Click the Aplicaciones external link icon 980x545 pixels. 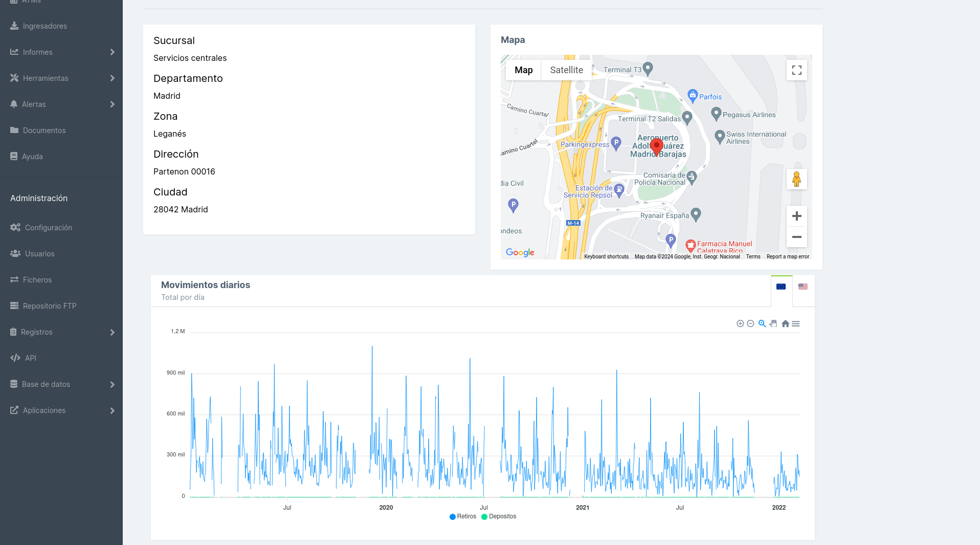tap(14, 410)
